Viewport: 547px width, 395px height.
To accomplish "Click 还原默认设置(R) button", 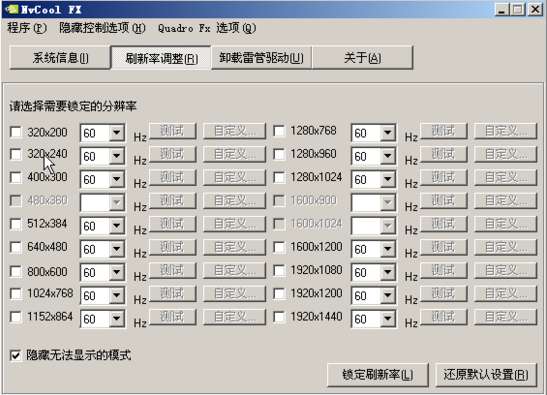I will pos(486,375).
